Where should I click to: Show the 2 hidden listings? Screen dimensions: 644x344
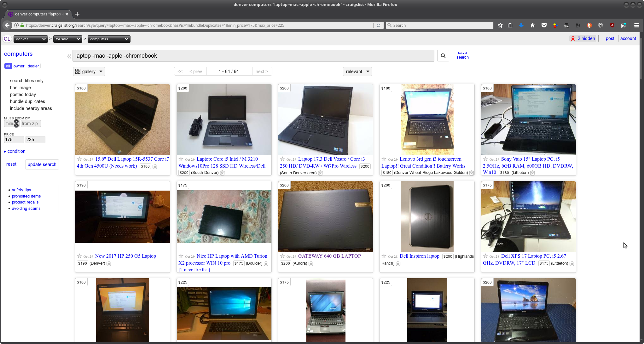tap(583, 38)
